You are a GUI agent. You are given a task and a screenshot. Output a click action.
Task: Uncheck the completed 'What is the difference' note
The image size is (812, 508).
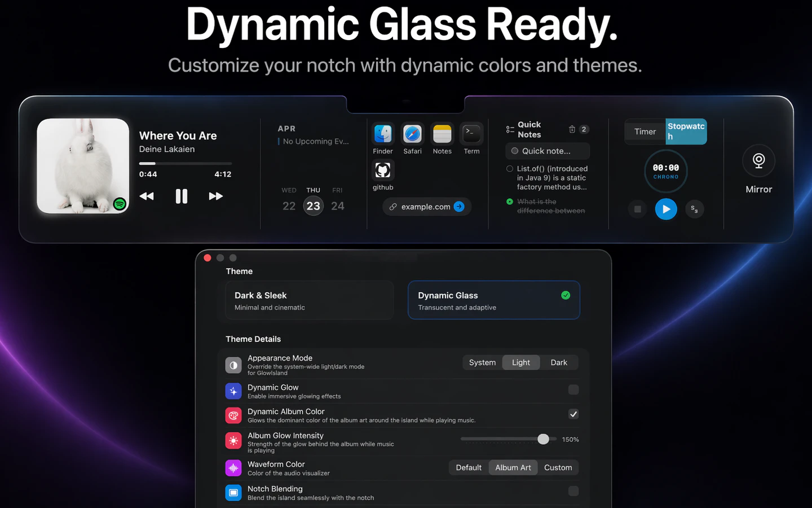coord(510,202)
